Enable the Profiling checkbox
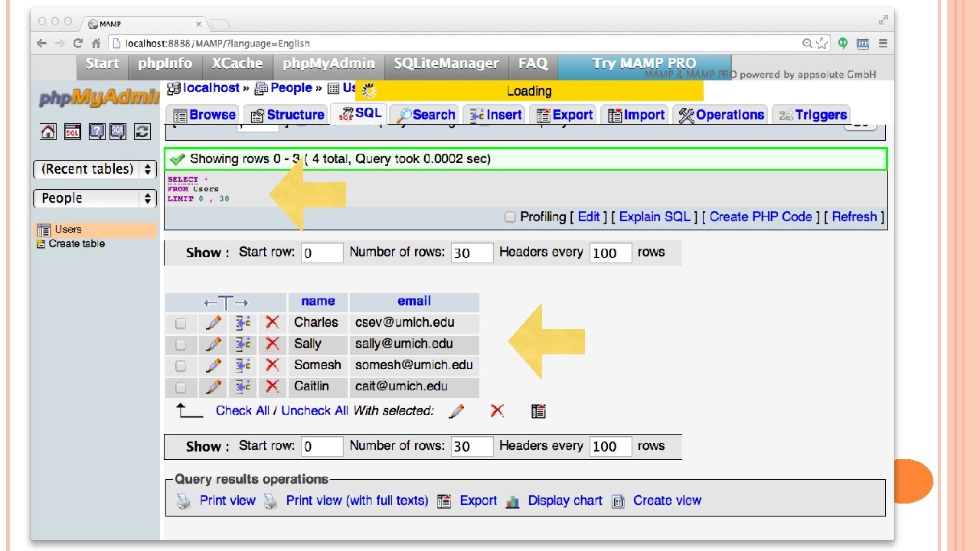Viewport: 980px width, 551px height. [510, 217]
